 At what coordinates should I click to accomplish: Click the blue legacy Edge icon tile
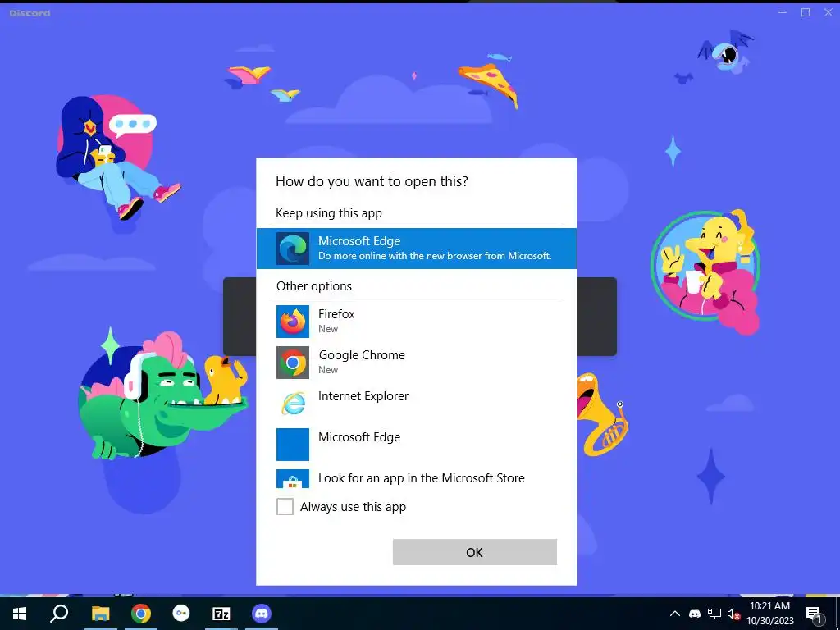pos(293,444)
